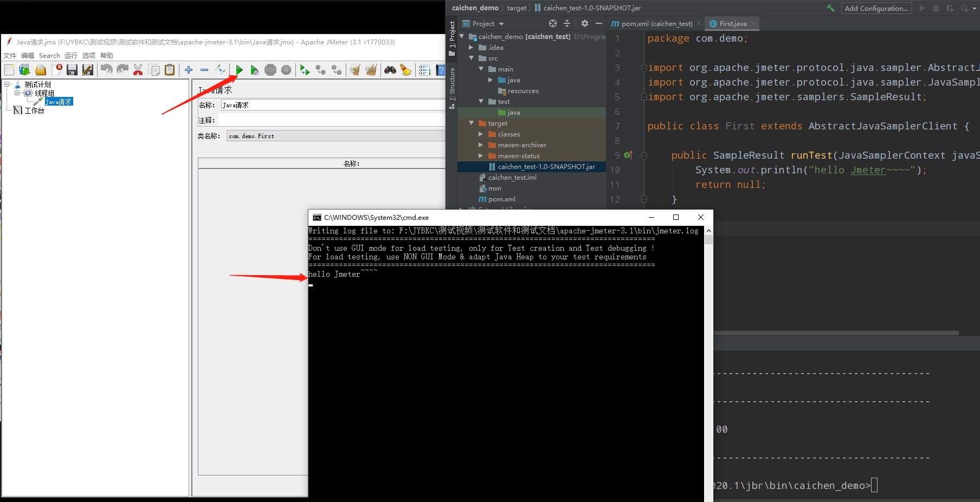Click Open file folder icon in JMeter

[x=41, y=70]
